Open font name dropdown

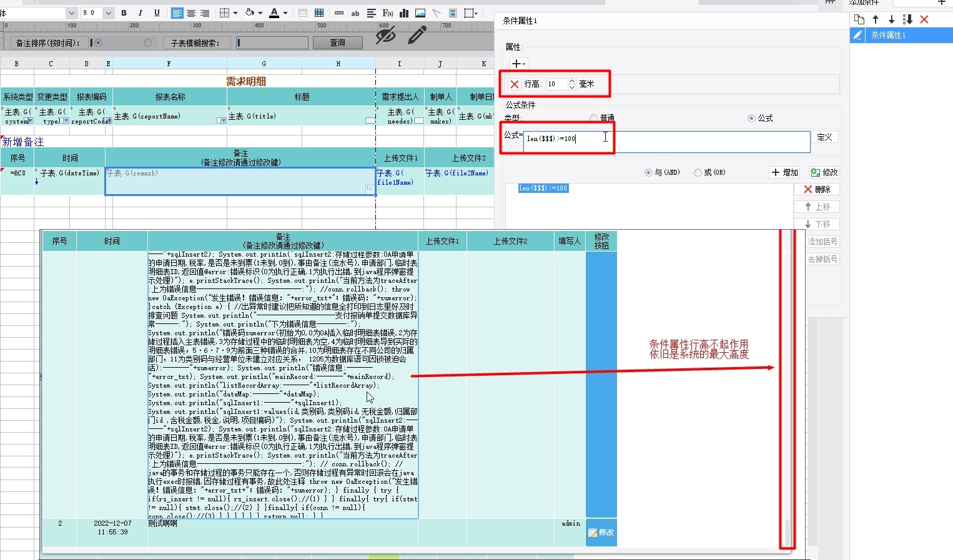[x=71, y=12]
